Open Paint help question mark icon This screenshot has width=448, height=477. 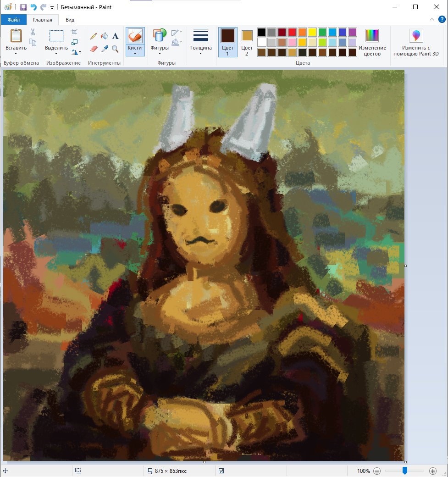(x=442, y=19)
